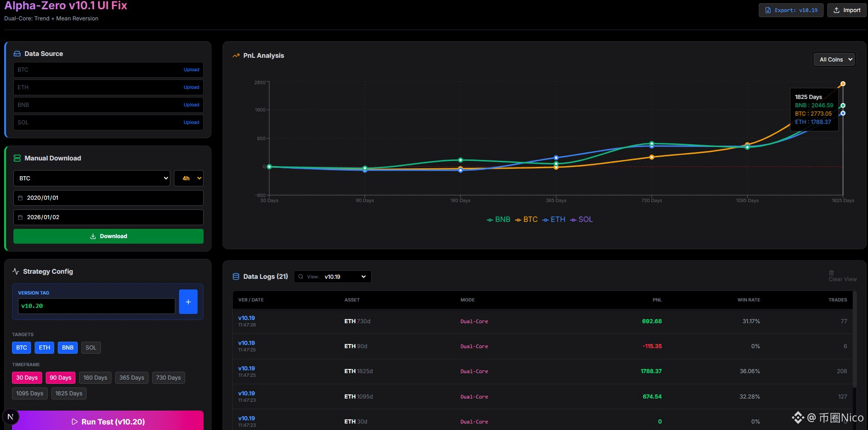Expand the 4h interval dropdown
Viewport: 868px width, 430px height.
[x=189, y=178]
